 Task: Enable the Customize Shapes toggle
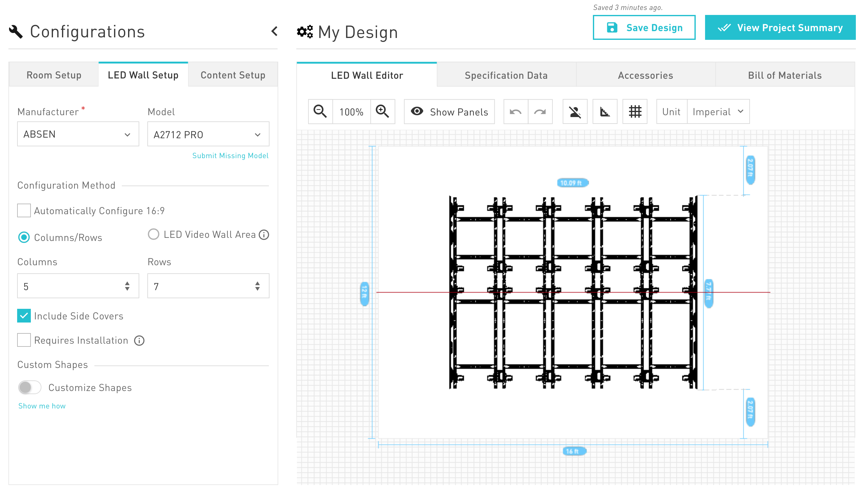click(x=29, y=388)
